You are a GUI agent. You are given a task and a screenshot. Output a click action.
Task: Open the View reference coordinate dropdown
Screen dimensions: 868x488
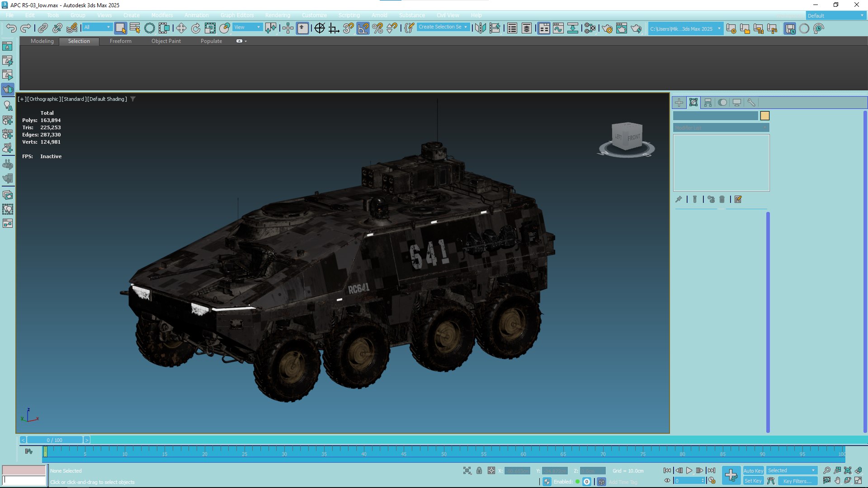tap(247, 28)
